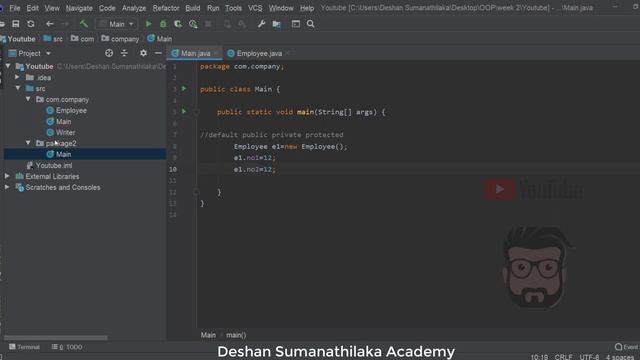Screen dimensions: 640x360
Task: Open the TODO tool window
Action: [x=67, y=347]
